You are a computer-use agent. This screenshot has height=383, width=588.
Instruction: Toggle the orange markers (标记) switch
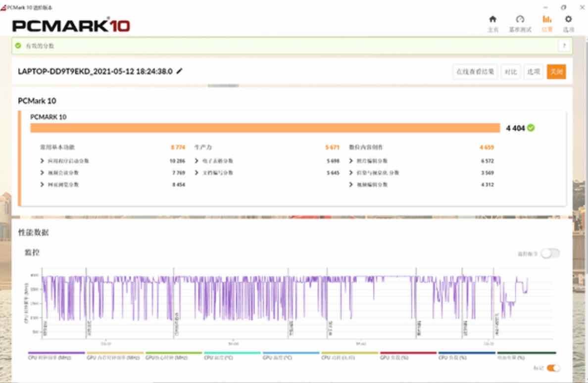coord(553,368)
